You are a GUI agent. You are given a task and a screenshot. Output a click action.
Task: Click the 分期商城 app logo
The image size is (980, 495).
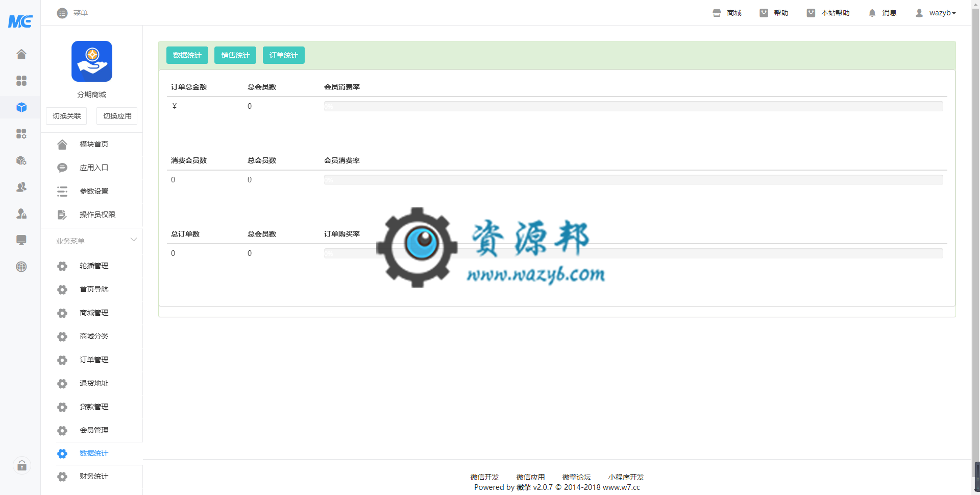(x=92, y=61)
